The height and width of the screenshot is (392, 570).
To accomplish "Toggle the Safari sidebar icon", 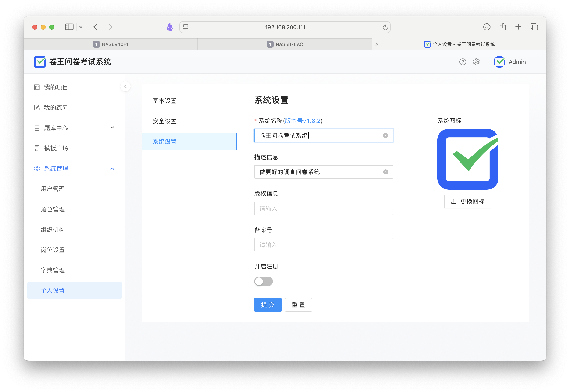I will click(69, 27).
